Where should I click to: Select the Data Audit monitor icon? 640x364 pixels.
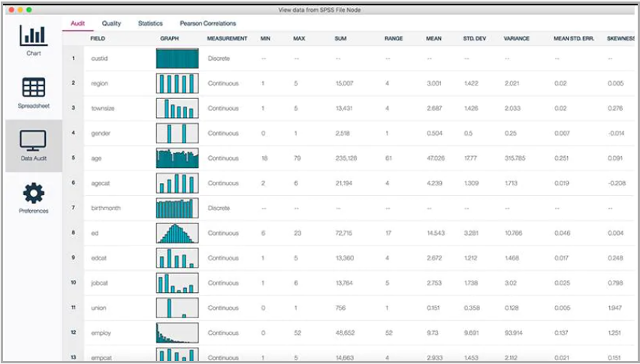(x=33, y=140)
